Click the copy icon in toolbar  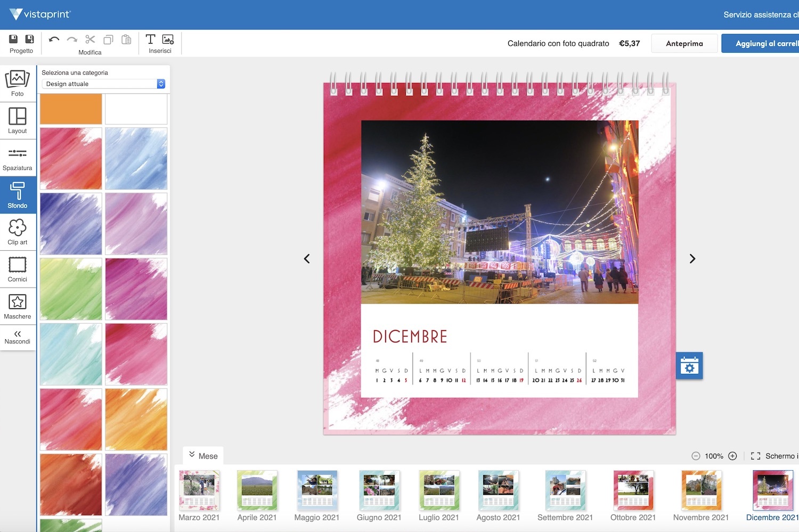108,39
